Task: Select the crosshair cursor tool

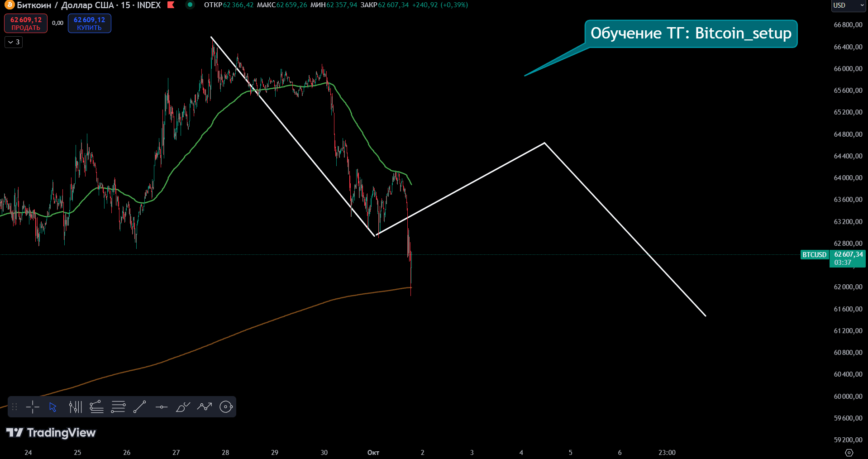Action: coord(33,407)
